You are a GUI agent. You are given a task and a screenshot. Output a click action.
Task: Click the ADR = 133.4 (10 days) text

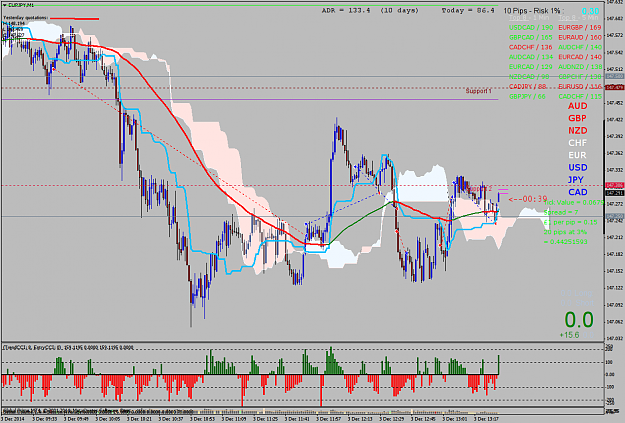pos(370,11)
